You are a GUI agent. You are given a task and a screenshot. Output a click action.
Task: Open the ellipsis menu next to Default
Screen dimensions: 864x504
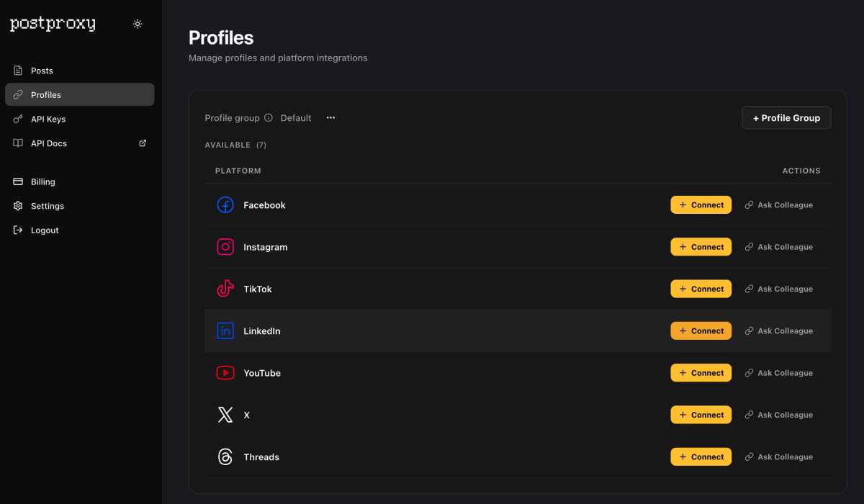click(330, 117)
